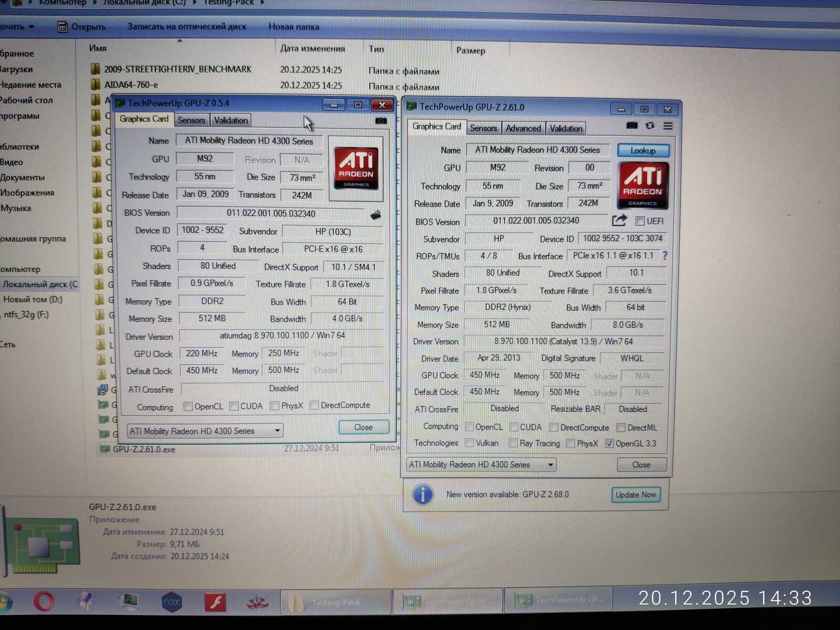
Task: Click the Windows Start button
Action: (4, 602)
